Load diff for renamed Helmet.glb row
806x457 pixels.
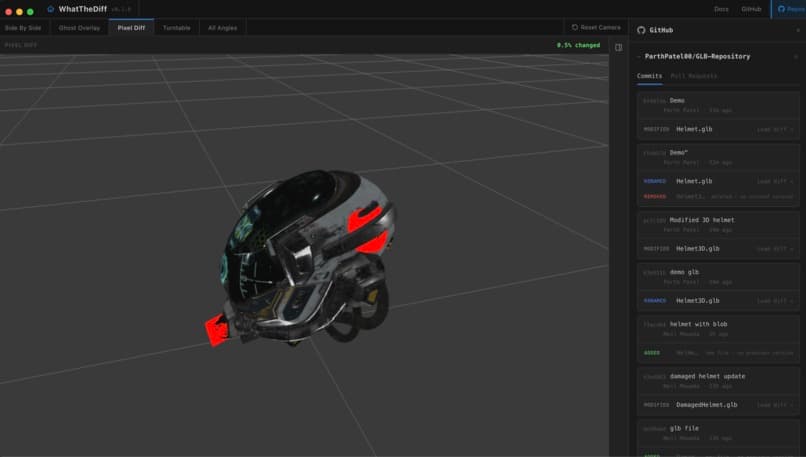click(x=775, y=181)
